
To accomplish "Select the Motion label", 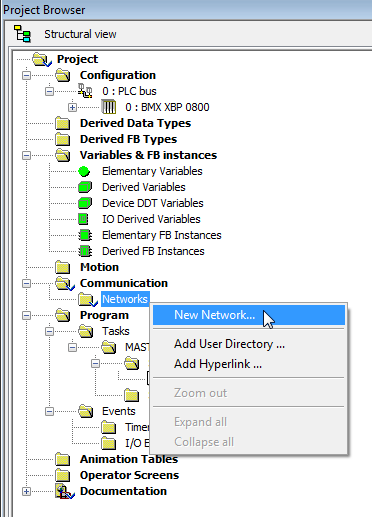I will [x=99, y=267].
